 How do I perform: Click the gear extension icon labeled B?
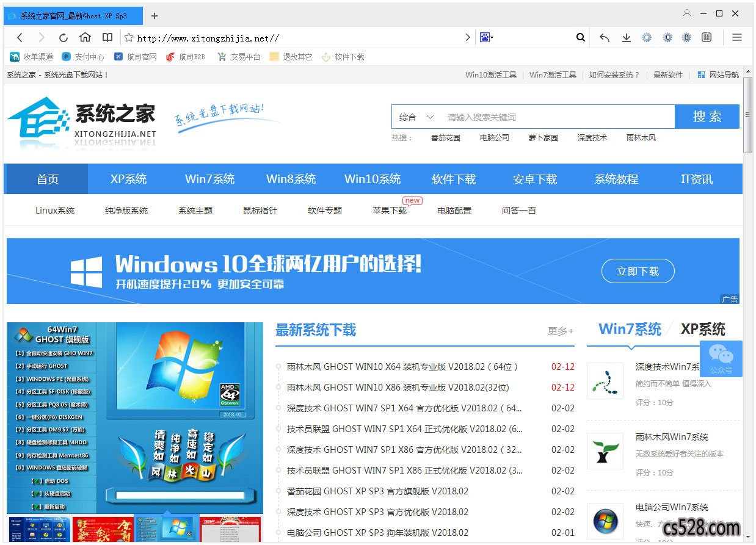686,38
